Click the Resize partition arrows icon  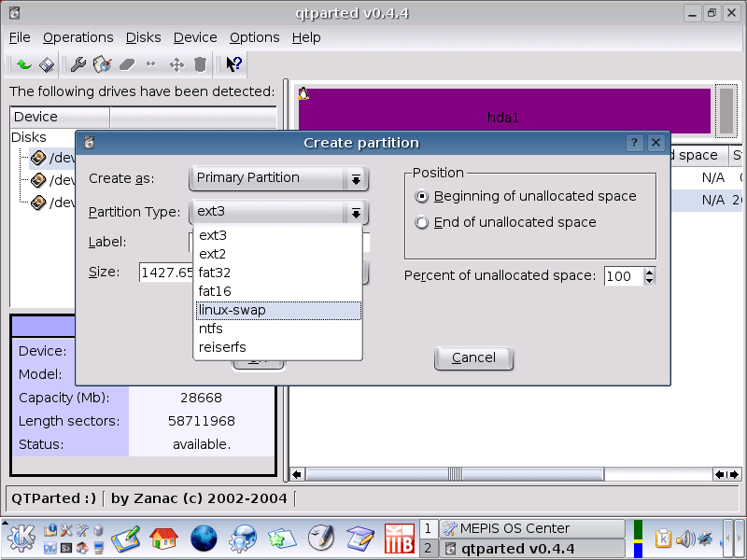pyautogui.click(x=150, y=63)
